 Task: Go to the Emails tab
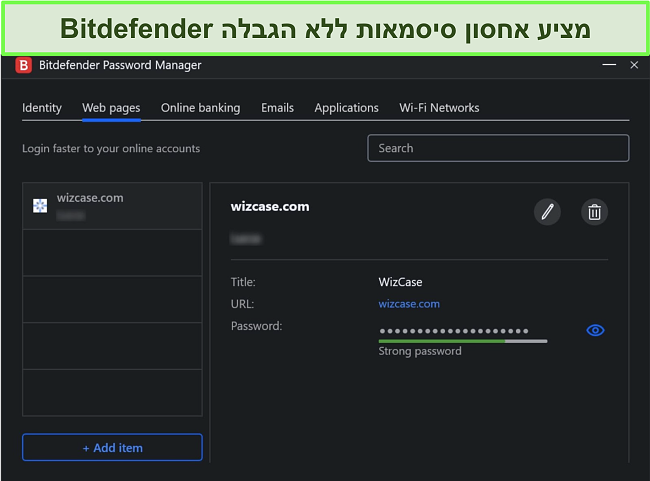pos(277,108)
